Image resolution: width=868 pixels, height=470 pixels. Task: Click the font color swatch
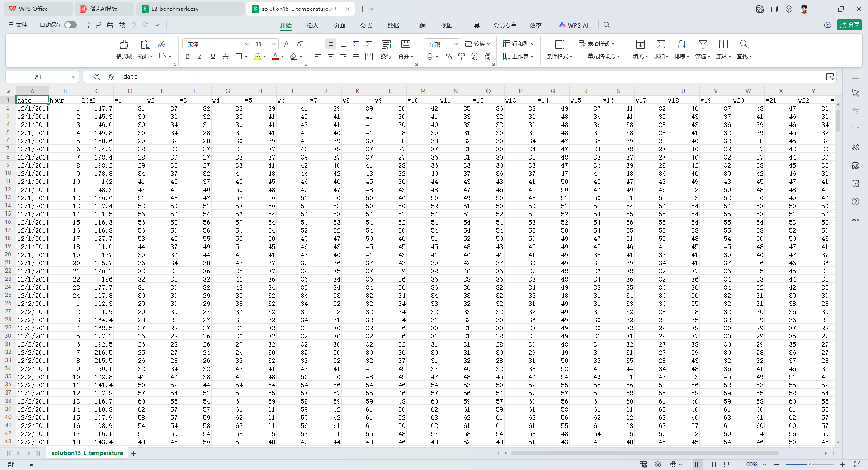point(275,56)
